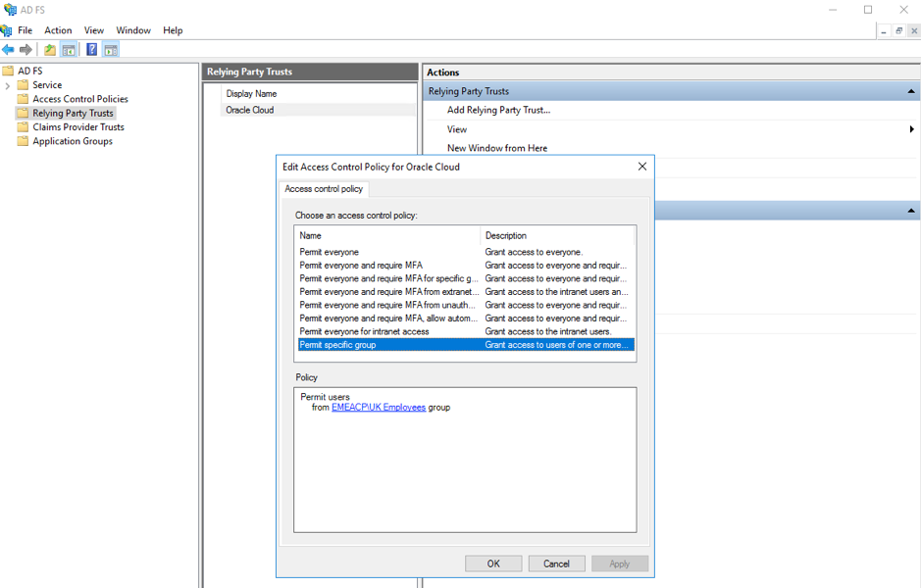Toggle Show/Hide Console Tree toolbar icon

(69, 50)
